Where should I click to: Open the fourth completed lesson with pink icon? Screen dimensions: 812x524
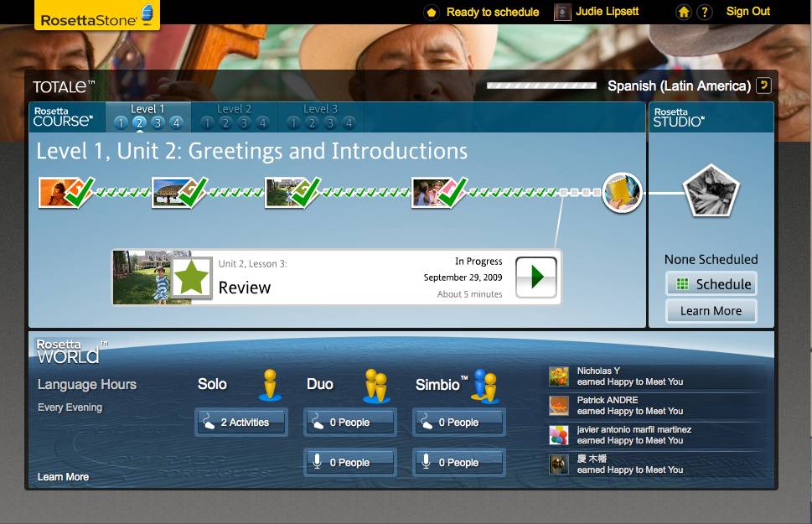[440, 192]
